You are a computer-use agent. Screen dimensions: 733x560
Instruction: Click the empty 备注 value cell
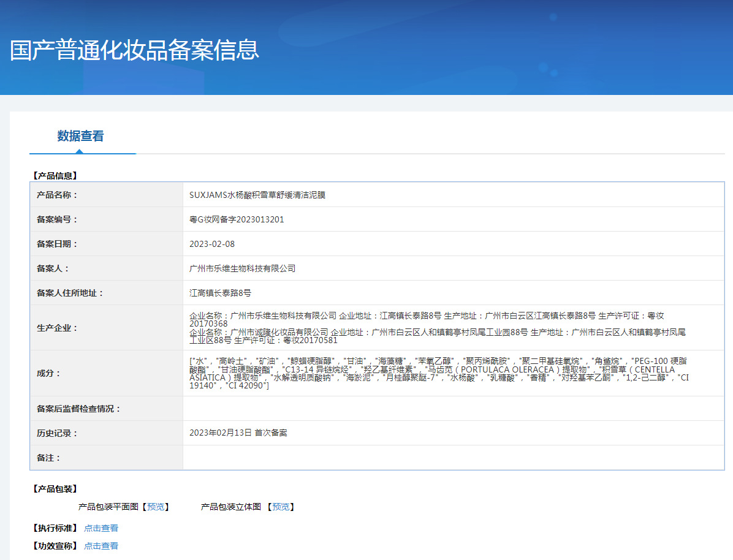tap(453, 458)
